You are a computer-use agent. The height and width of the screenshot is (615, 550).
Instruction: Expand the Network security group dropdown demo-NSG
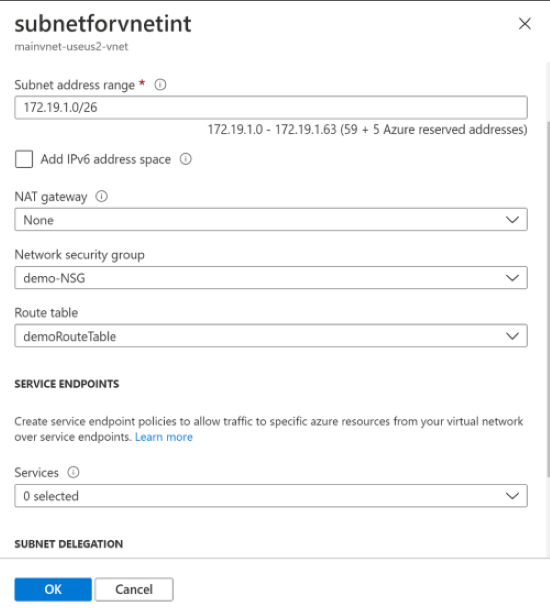click(x=271, y=278)
